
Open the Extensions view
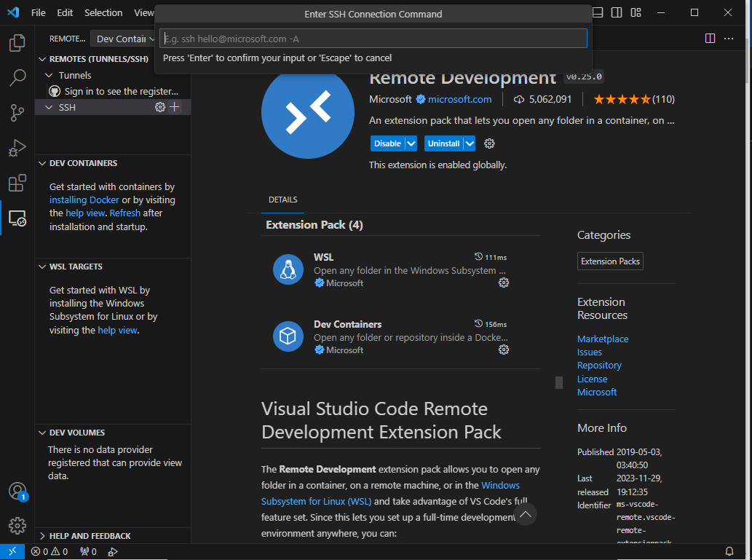pyautogui.click(x=17, y=183)
